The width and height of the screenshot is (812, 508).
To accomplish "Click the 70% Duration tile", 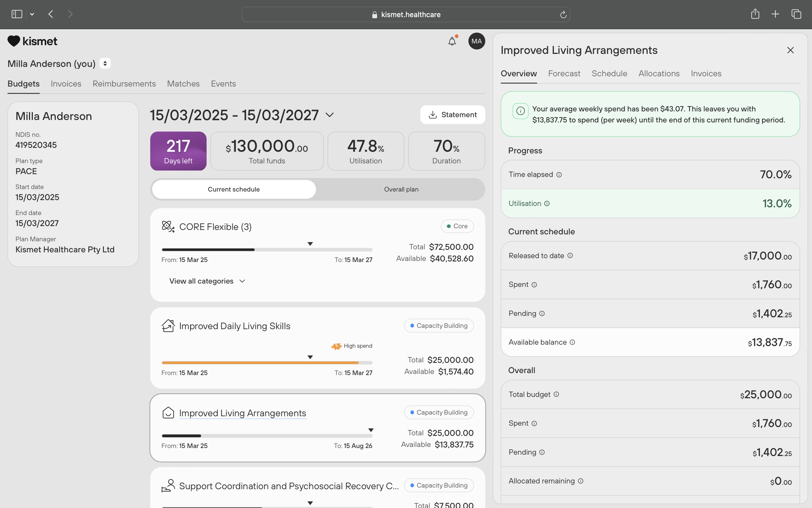I will click(446, 151).
